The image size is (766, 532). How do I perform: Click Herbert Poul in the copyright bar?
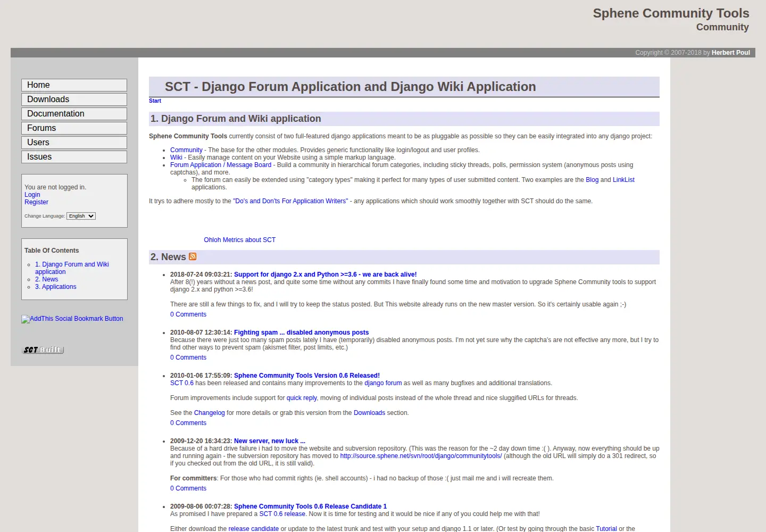pyautogui.click(x=731, y=53)
